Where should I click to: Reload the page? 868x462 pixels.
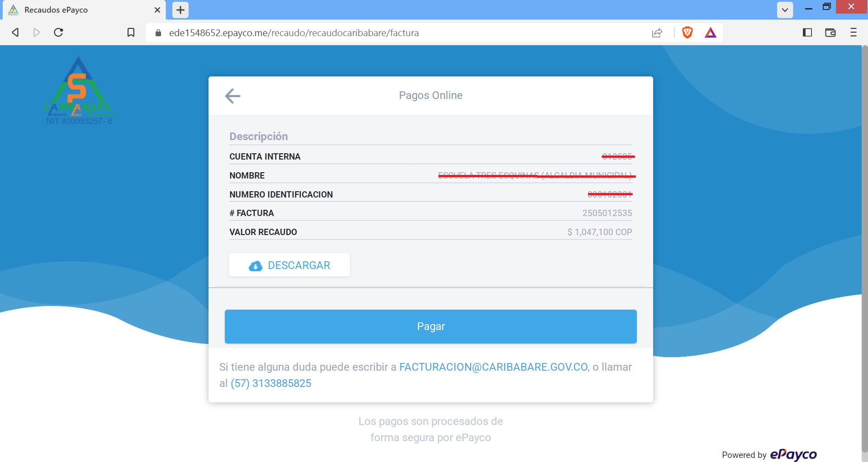(x=58, y=33)
